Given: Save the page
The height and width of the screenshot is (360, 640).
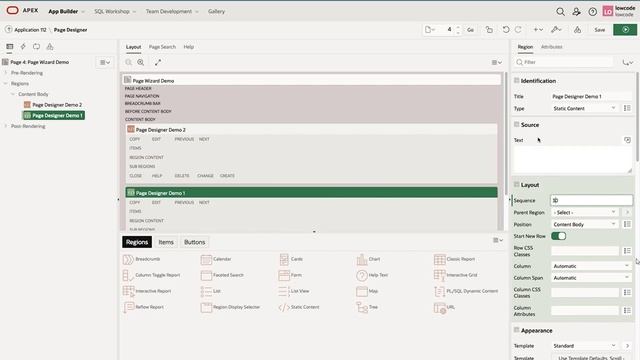Looking at the screenshot, I should tap(600, 30).
